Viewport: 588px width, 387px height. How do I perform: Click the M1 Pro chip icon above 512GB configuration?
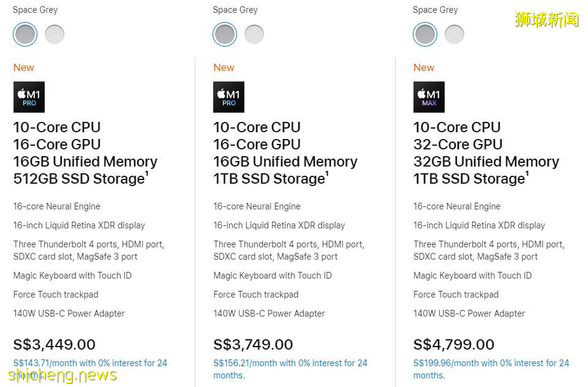coord(29,97)
